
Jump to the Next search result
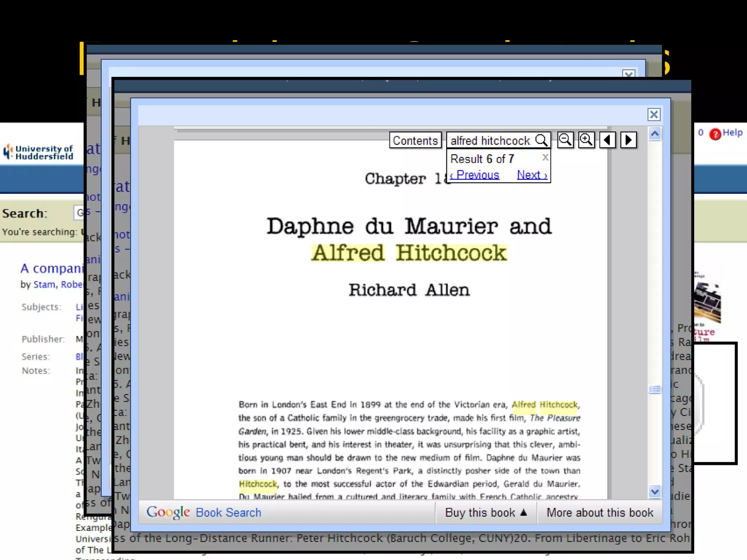tap(532, 175)
